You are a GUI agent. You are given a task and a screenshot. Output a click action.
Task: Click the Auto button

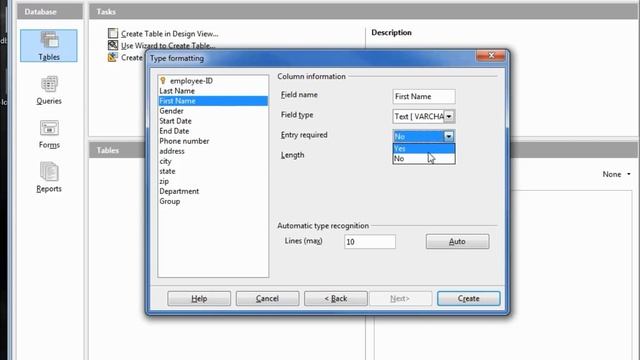click(457, 242)
